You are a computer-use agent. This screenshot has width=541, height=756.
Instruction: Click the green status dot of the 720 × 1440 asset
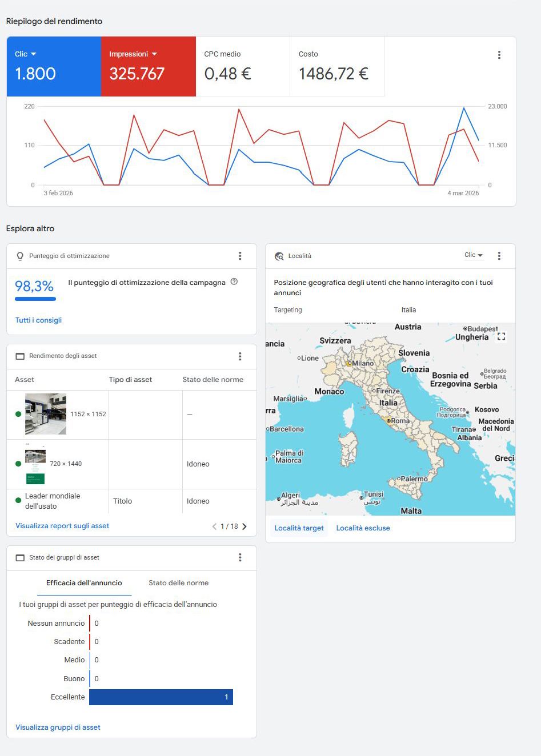(18, 464)
